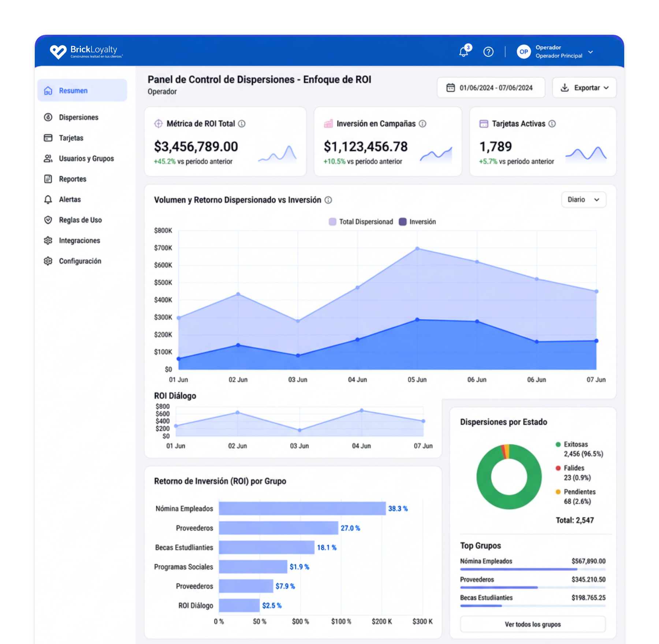Open the notifications bell icon
Screen dimensions: 659x644
[464, 52]
